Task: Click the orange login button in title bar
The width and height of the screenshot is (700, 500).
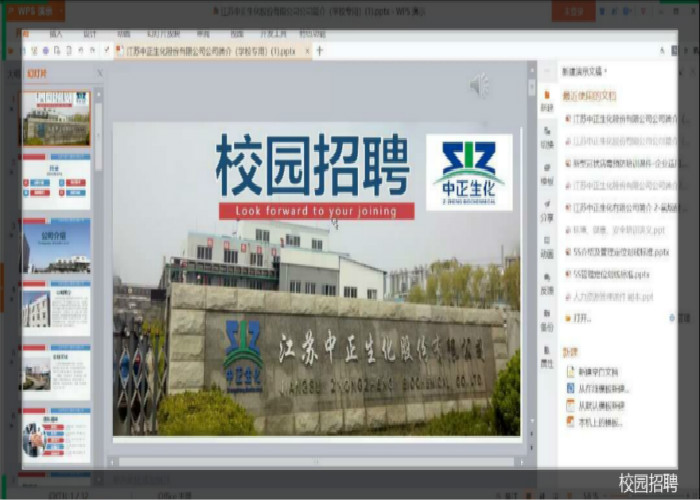Action: pyautogui.click(x=573, y=11)
